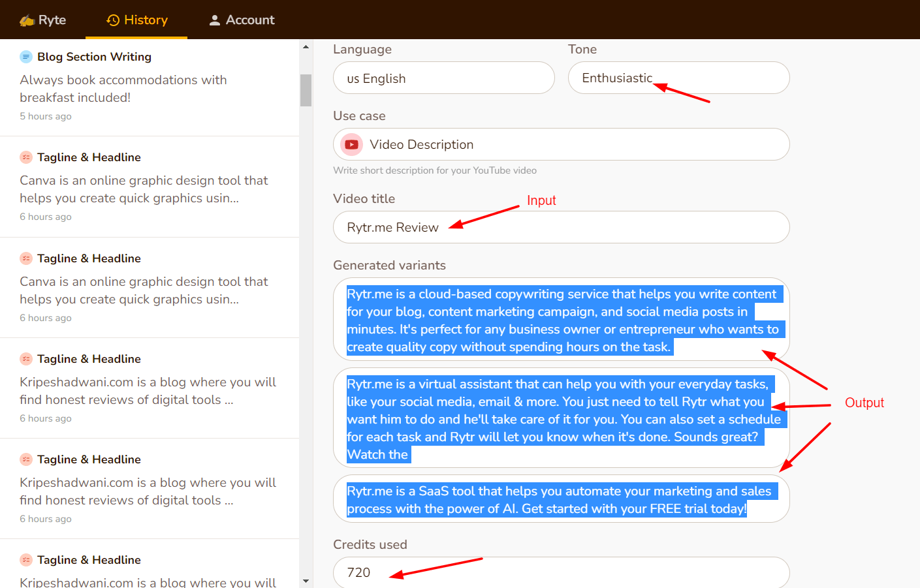Click the scrollbar down arrow in history
Viewport: 920px width, 588px height.
[x=306, y=581]
